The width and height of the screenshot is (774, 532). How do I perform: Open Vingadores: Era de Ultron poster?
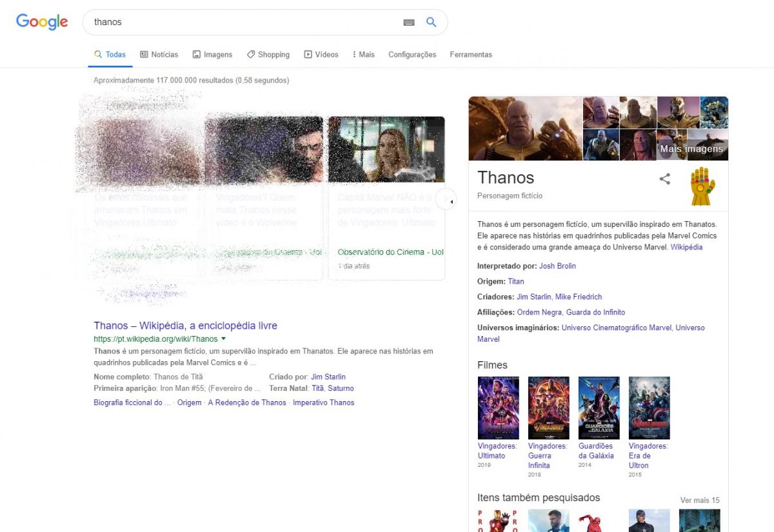click(x=649, y=408)
